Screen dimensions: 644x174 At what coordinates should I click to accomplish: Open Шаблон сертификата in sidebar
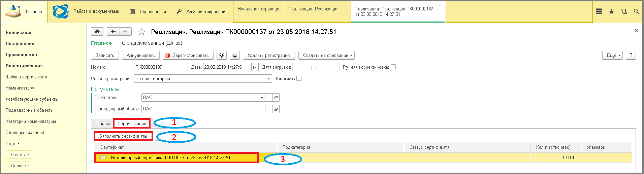click(x=26, y=77)
